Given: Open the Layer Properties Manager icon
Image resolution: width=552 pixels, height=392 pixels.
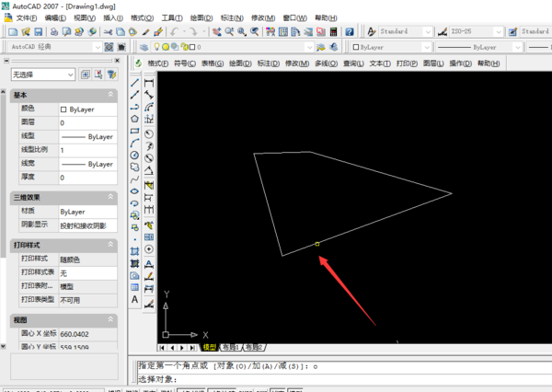Looking at the screenshot, I should coord(144,46).
